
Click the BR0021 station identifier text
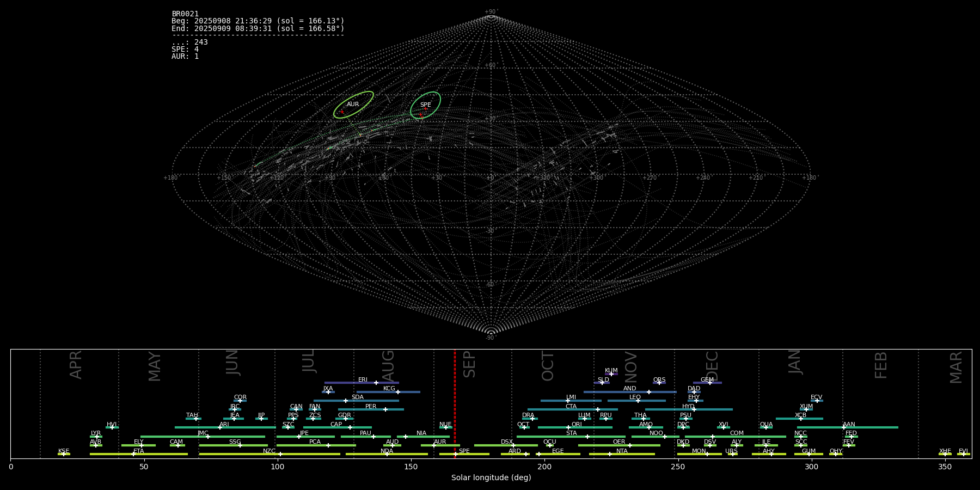(185, 14)
